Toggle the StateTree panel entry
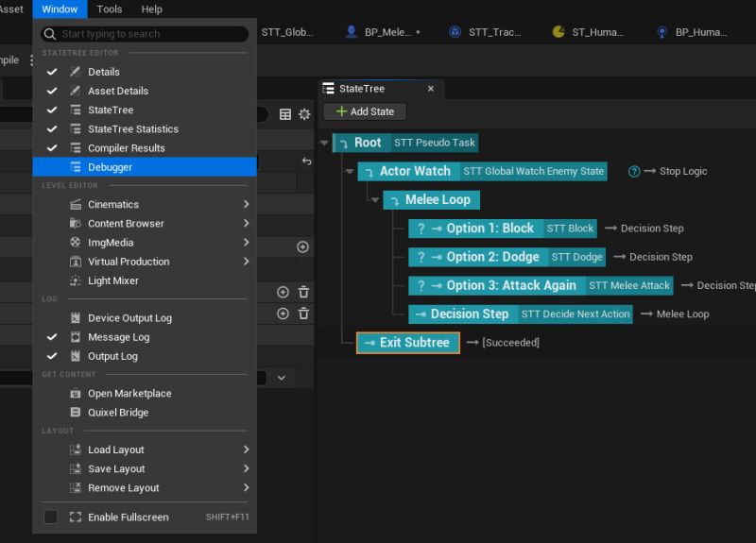Viewport: 756px width, 543px height. tap(145, 110)
